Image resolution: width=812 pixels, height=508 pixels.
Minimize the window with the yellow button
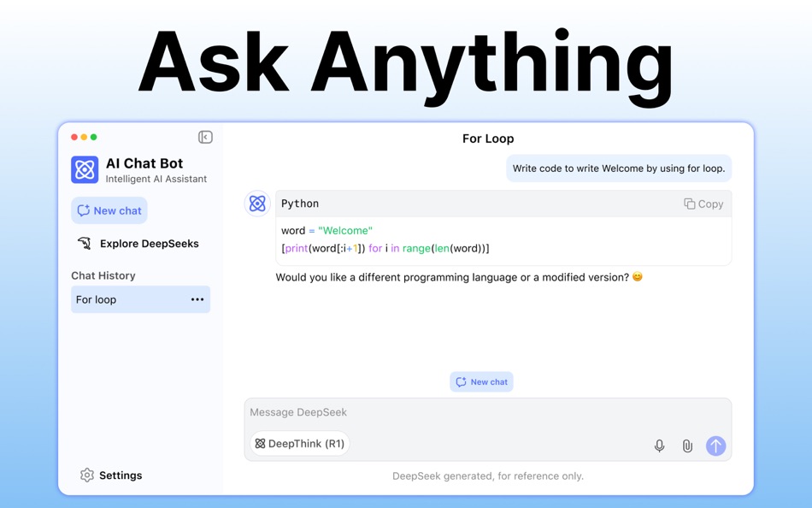[x=84, y=138]
